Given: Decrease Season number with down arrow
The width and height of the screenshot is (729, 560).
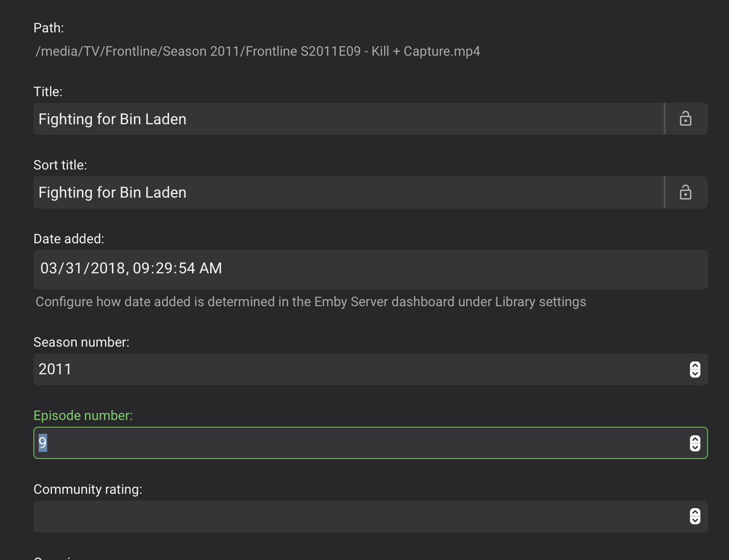Looking at the screenshot, I should click(695, 373).
